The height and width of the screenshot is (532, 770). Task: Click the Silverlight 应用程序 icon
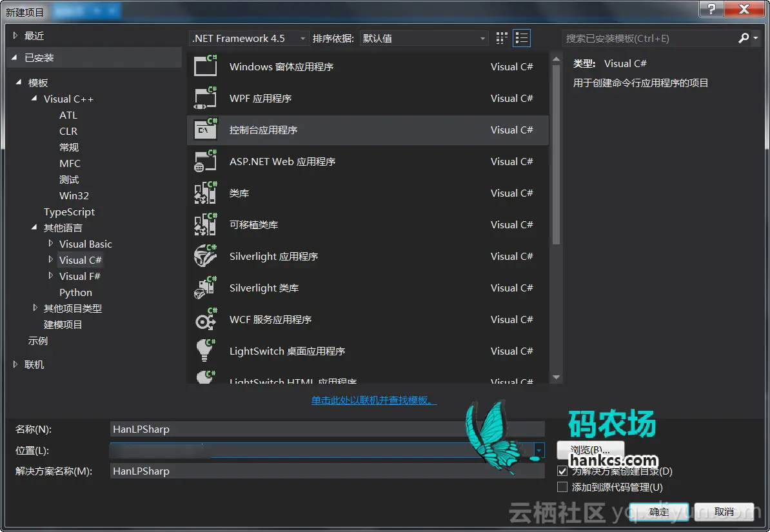point(205,256)
